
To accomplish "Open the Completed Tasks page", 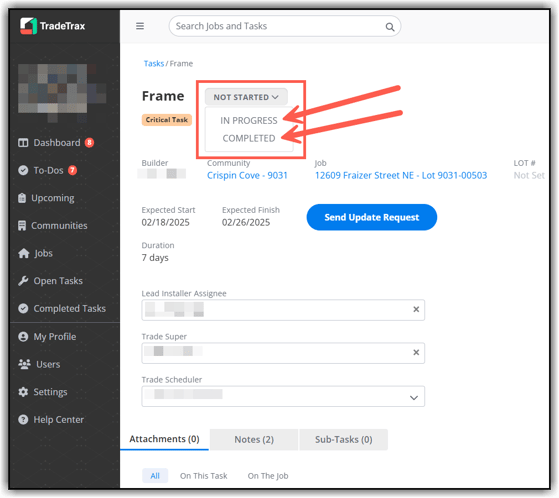I will click(70, 309).
